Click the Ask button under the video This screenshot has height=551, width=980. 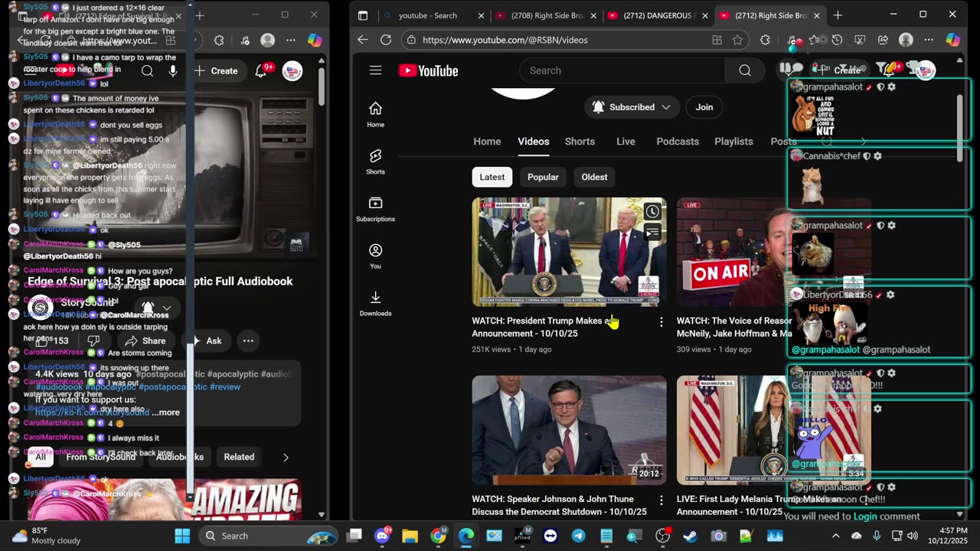tap(206, 341)
